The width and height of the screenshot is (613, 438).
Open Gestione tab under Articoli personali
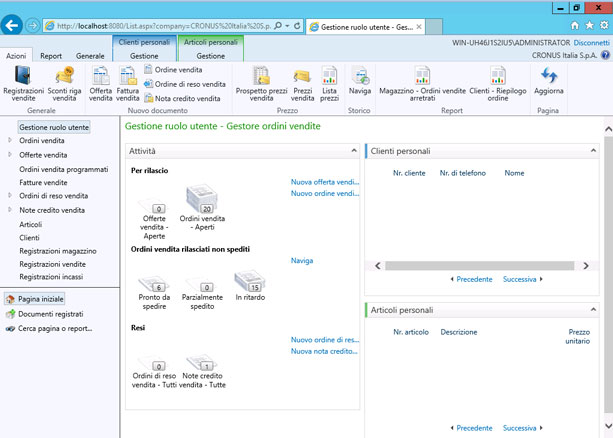[x=210, y=56]
